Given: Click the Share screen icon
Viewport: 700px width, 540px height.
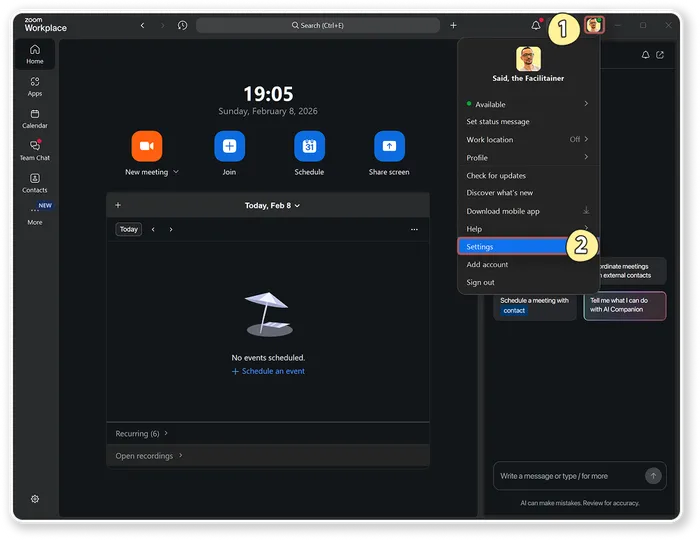Looking at the screenshot, I should point(389,146).
